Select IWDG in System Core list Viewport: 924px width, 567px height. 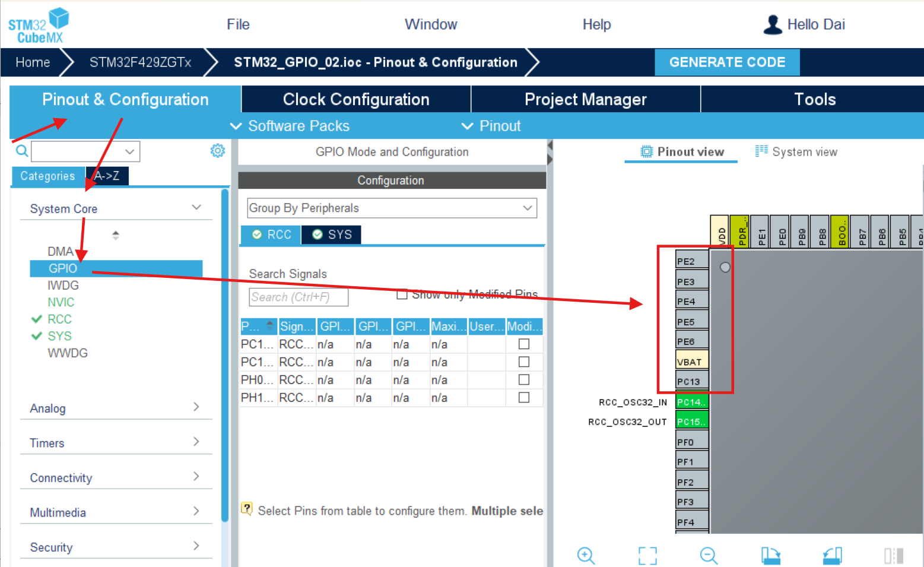click(x=63, y=285)
